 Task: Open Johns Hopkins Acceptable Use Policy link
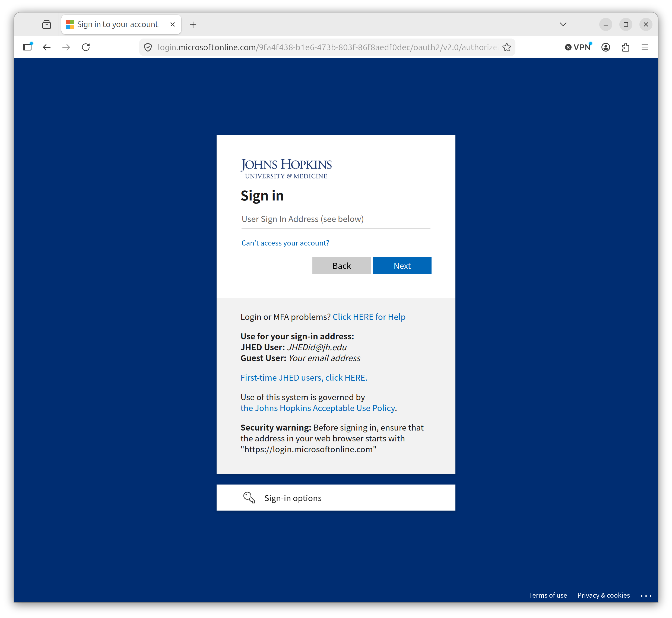point(318,408)
